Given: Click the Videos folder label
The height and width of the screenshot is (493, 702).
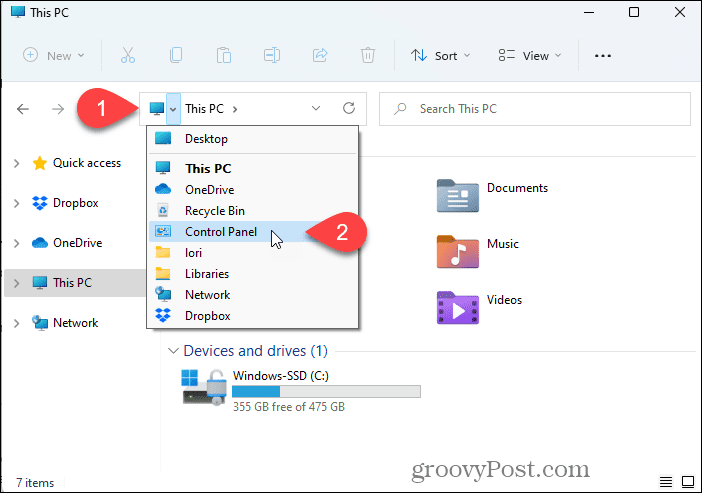Looking at the screenshot, I should point(504,300).
